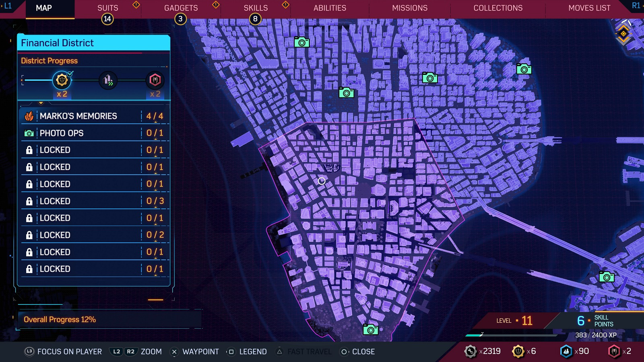Go to the ABILITIES tab
Viewport: 644px width, 362px height.
click(x=330, y=8)
